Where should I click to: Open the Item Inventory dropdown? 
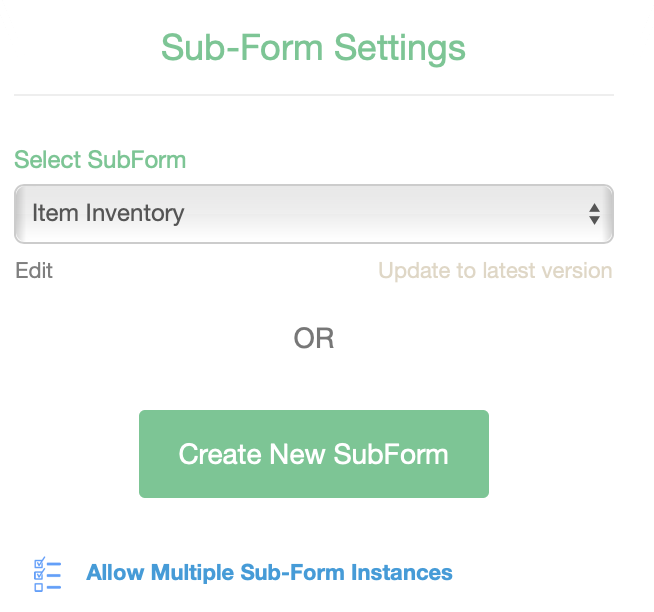pyautogui.click(x=313, y=214)
